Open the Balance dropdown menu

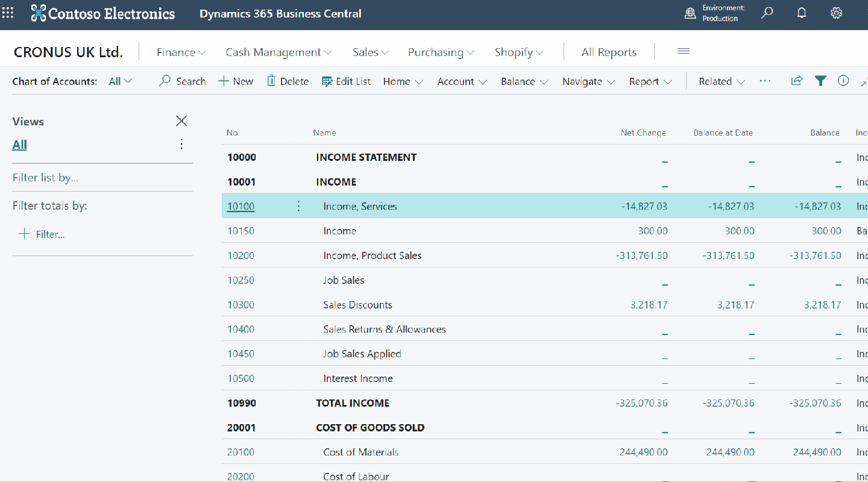pos(524,81)
